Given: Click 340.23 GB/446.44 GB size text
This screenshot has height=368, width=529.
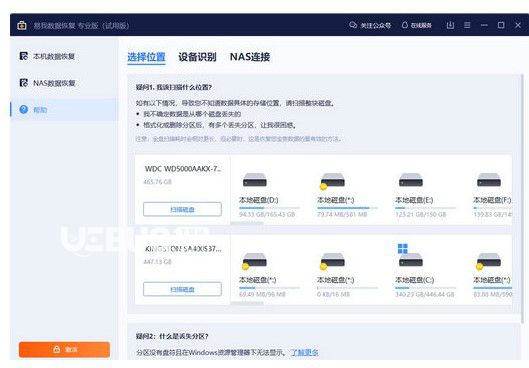Looking at the screenshot, I should tap(425, 294).
